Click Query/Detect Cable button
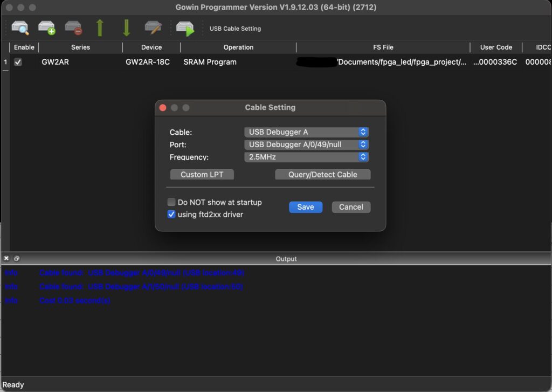Screen dimensions: 552x392 (x=322, y=174)
